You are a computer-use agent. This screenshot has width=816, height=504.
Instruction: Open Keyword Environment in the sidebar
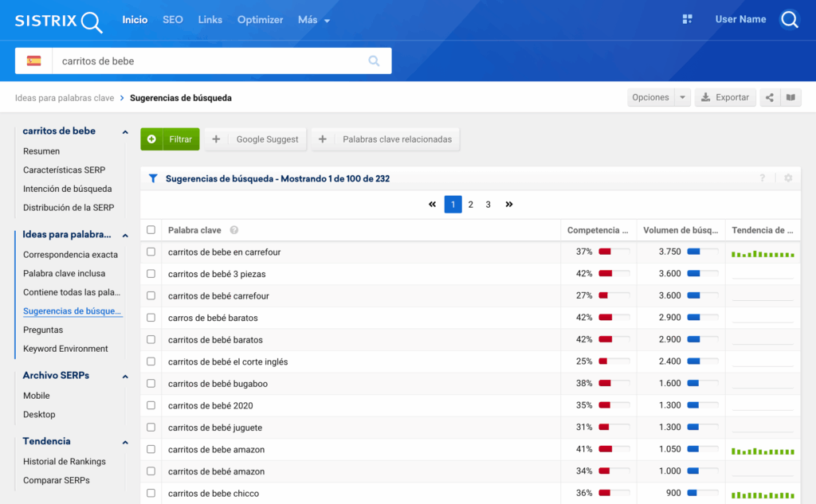(x=65, y=349)
